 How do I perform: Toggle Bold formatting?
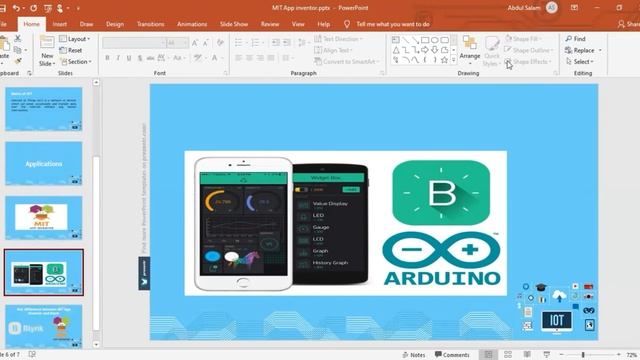coord(107,58)
